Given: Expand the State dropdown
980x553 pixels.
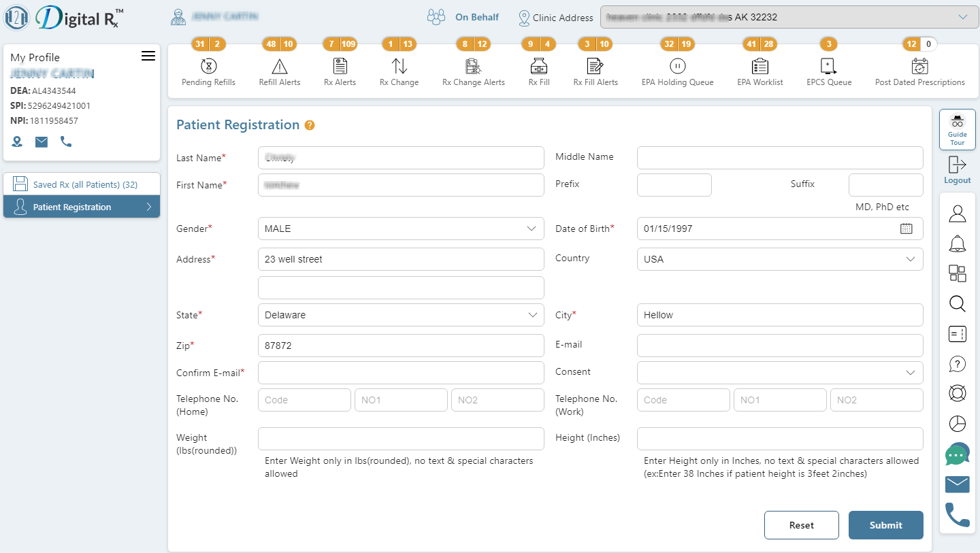Looking at the screenshot, I should pos(401,315).
